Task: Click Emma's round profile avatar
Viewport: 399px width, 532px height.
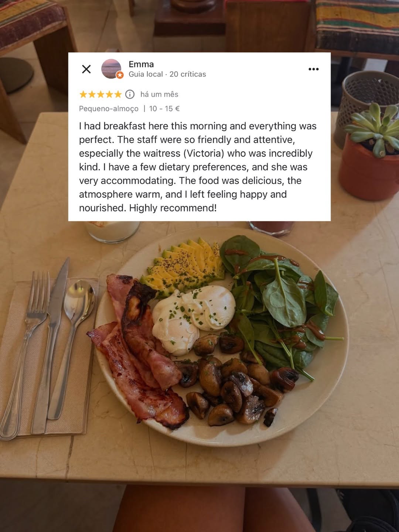Action: click(x=111, y=69)
